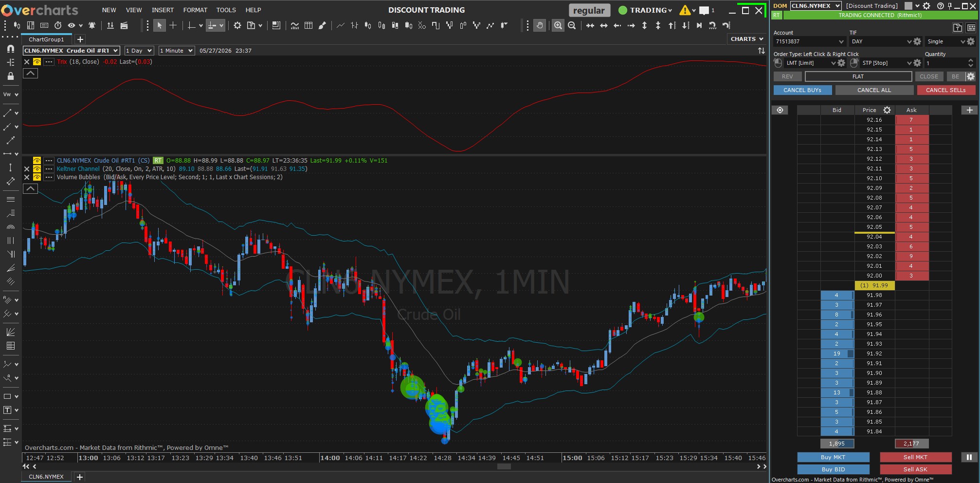
Task: Pin the DOM window with pushpin icon
Action: pos(949,6)
